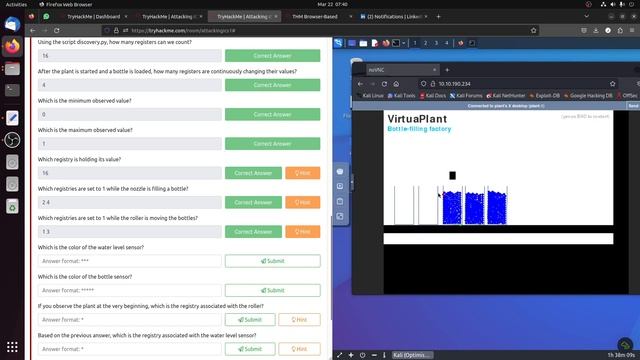Open the outer Firefox downloads icon

(x=596, y=31)
